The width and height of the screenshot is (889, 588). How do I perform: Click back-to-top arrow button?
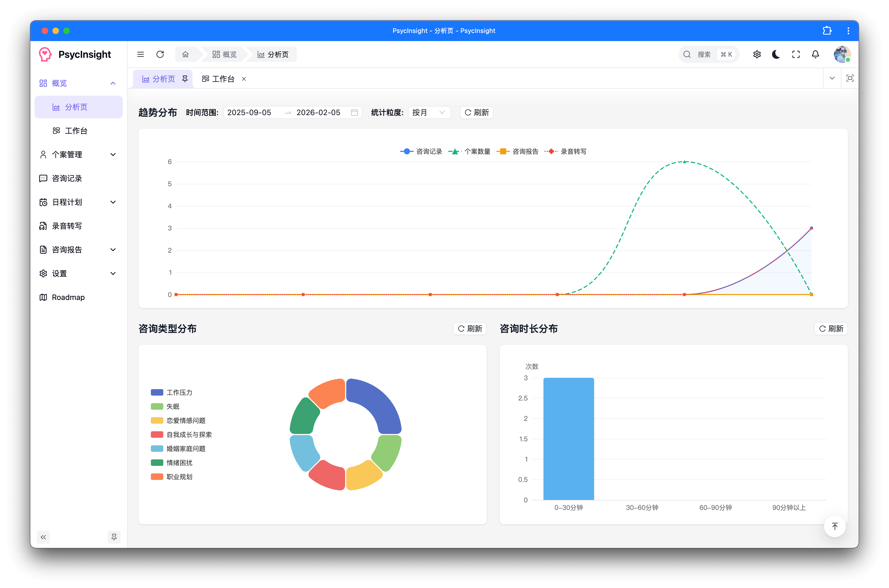click(x=835, y=526)
